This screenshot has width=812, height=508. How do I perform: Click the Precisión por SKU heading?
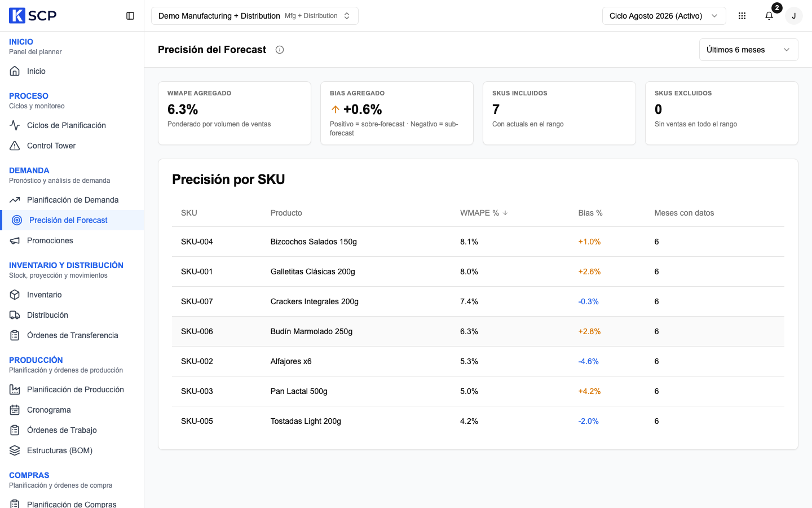(228, 179)
